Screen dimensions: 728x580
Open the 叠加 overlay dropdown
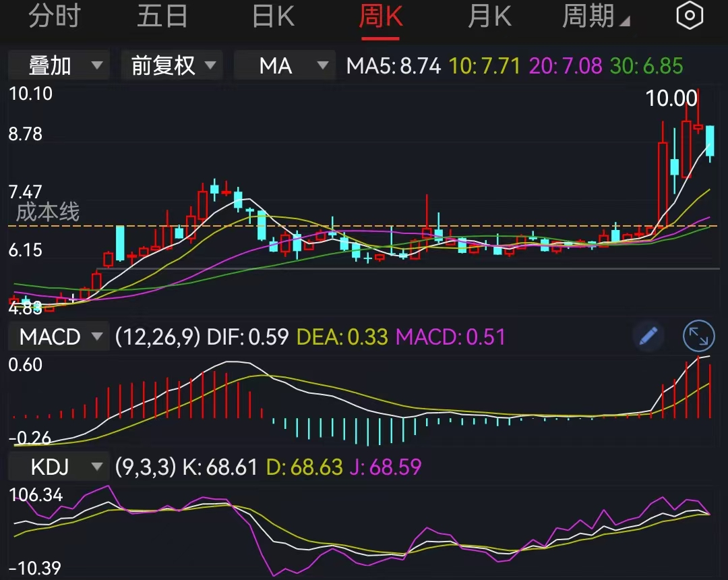click(59, 66)
